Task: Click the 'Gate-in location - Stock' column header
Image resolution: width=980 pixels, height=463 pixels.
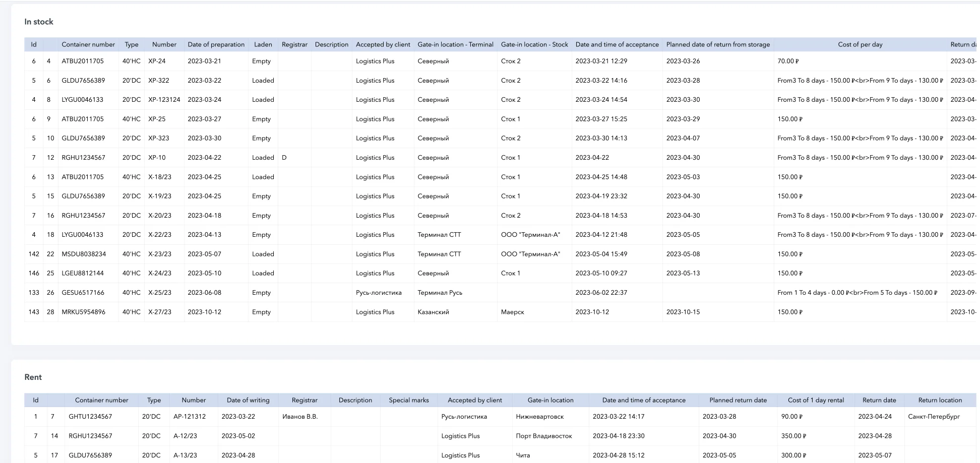Action: point(534,44)
